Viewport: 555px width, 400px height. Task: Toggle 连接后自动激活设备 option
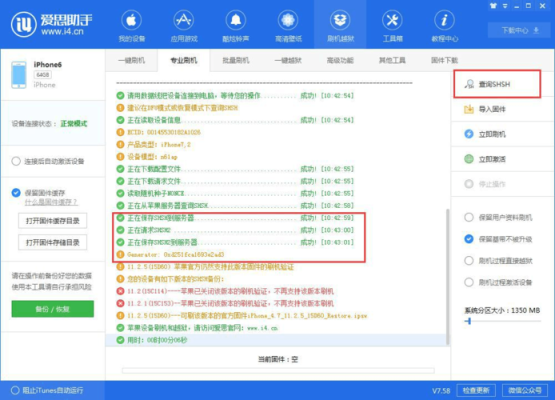(x=16, y=161)
